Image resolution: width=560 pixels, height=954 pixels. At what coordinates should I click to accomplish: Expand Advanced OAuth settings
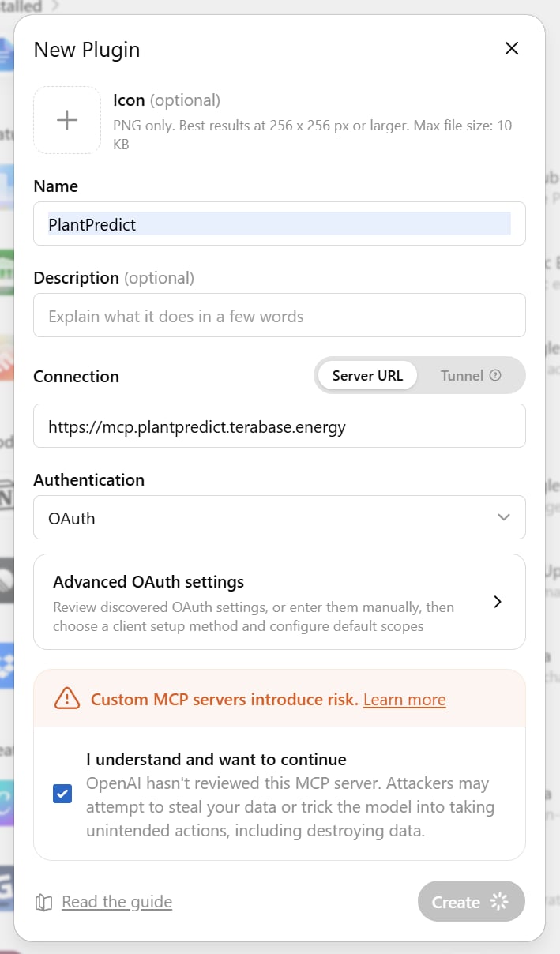click(280, 602)
